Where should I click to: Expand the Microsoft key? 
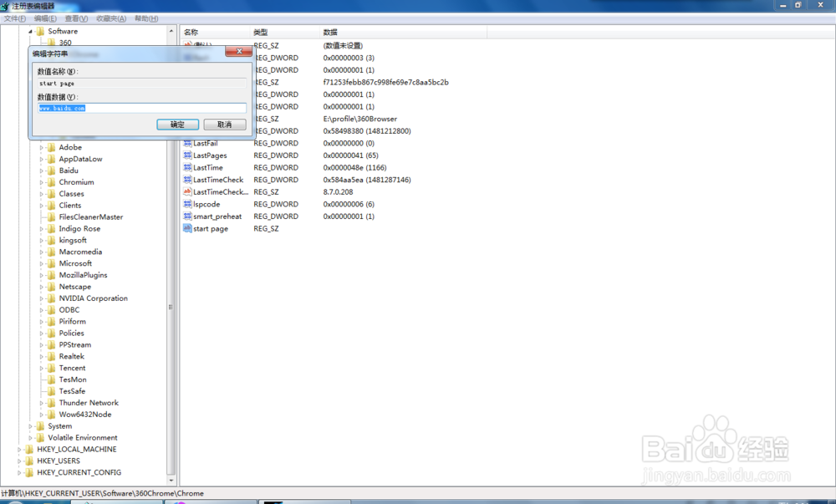tap(42, 264)
